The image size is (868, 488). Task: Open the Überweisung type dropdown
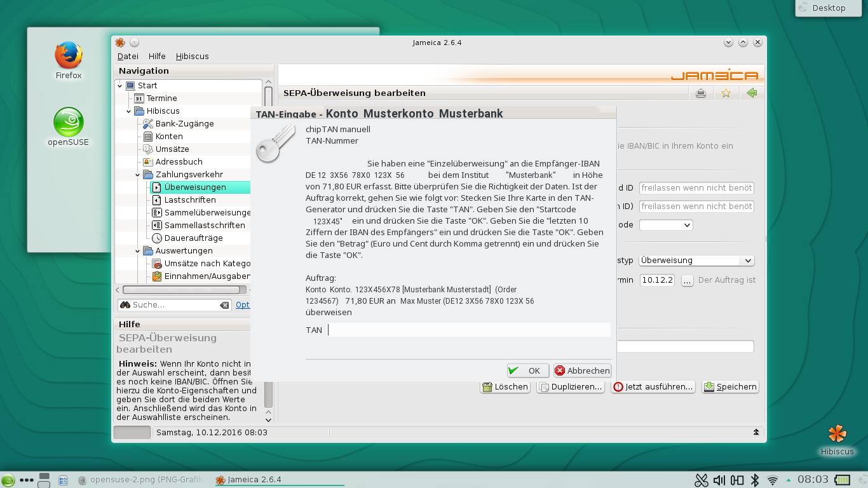696,261
